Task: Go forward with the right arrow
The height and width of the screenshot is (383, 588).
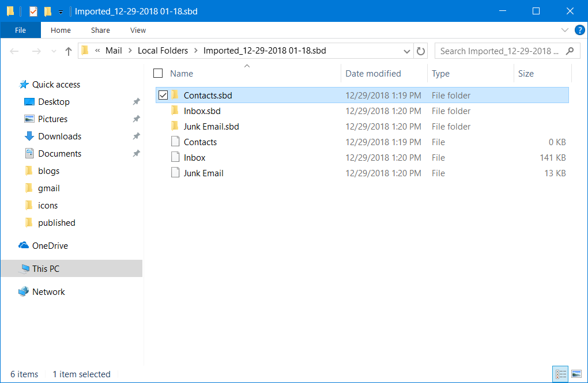Action: [36, 51]
